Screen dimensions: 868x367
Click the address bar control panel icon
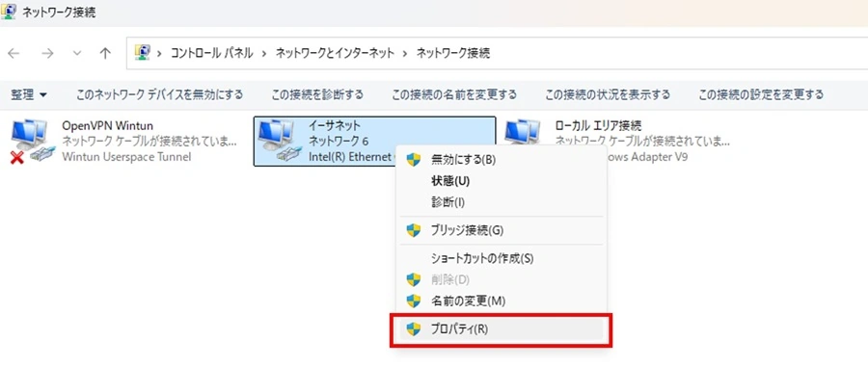pyautogui.click(x=143, y=53)
